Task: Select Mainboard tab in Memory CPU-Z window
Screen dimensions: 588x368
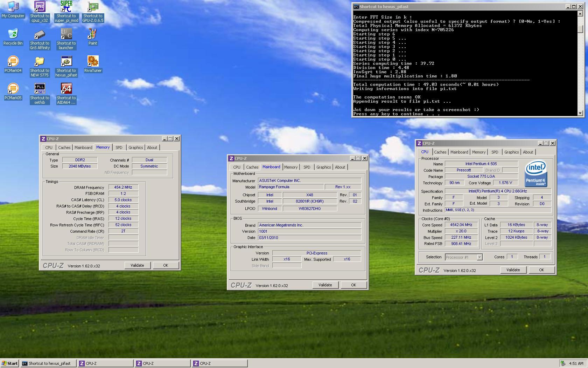Action: coord(83,148)
